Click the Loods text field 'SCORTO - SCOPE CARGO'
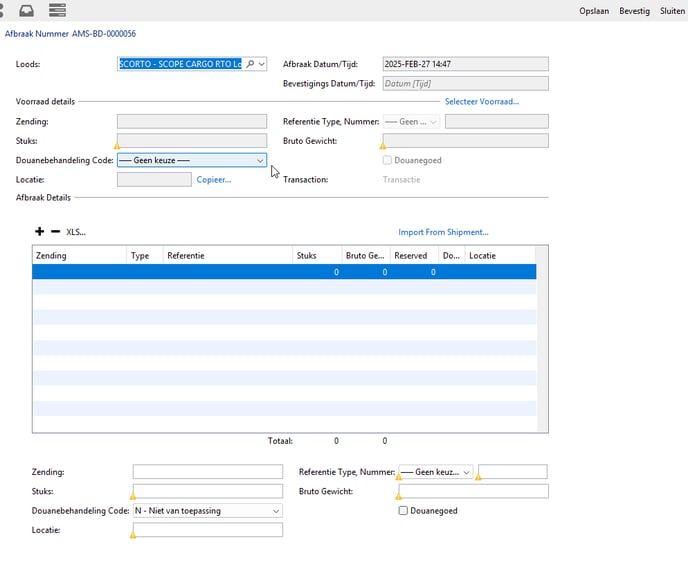 tap(180, 64)
